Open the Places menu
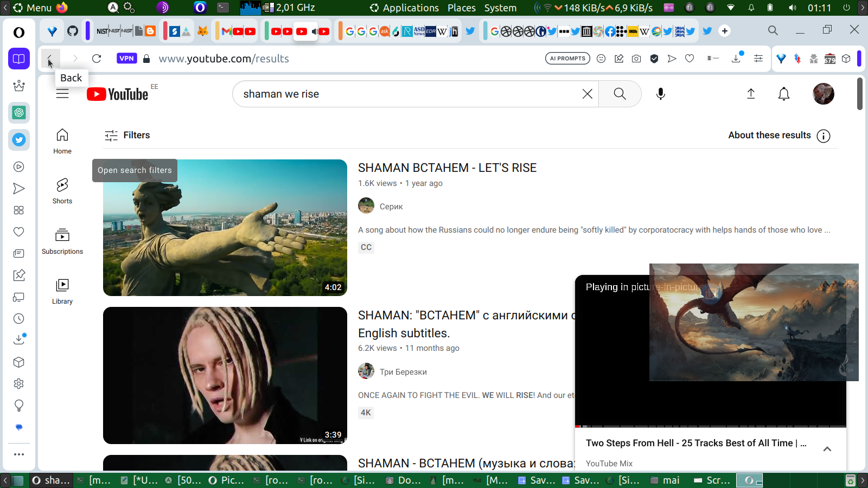 [462, 8]
